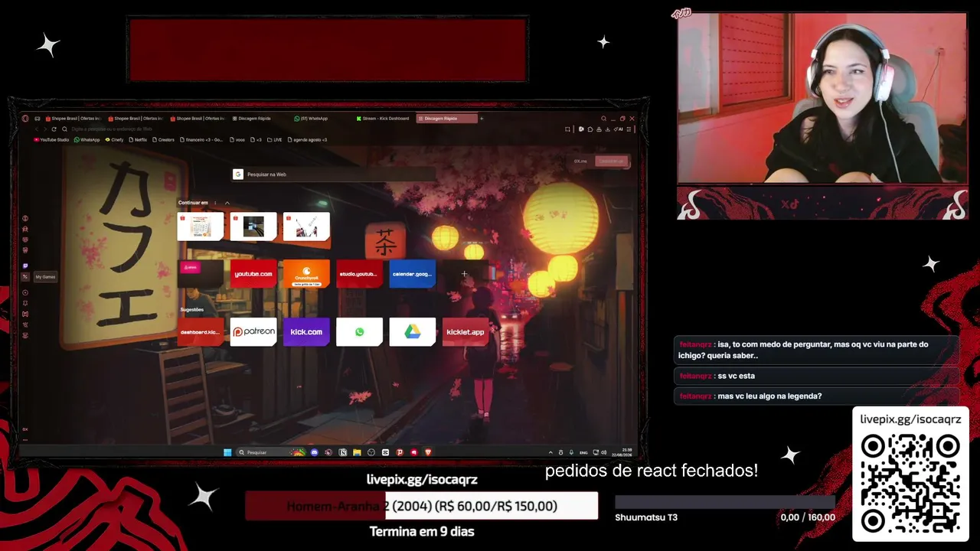Open the Google Drive speed dial tile
Screen dimensions: 980x551
[412, 332]
